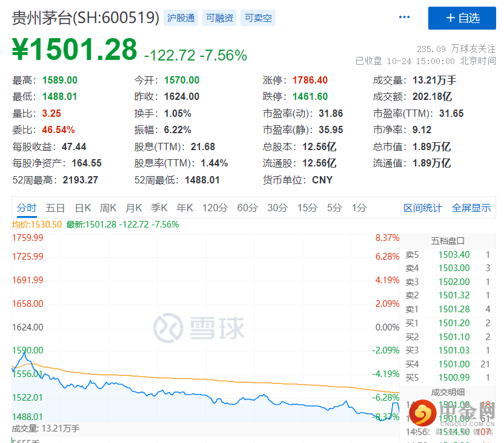The height and width of the screenshot is (443, 504).
Task: Click the 最高 value 1589.00
Action: pyautogui.click(x=60, y=80)
